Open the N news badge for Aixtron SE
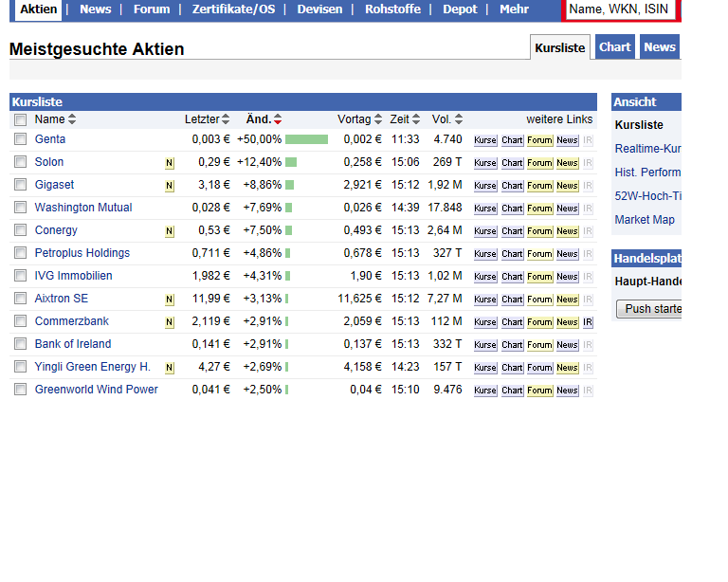This screenshot has width=728, height=582. point(170,300)
